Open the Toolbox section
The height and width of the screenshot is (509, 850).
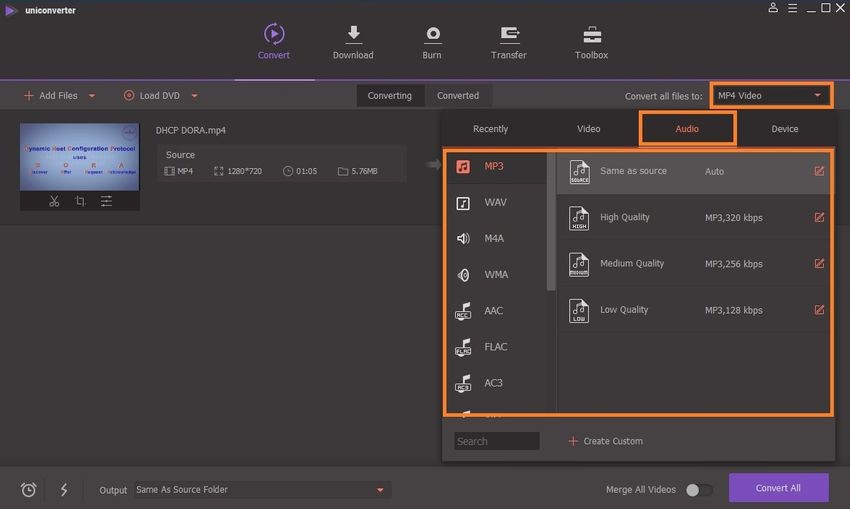pos(591,41)
